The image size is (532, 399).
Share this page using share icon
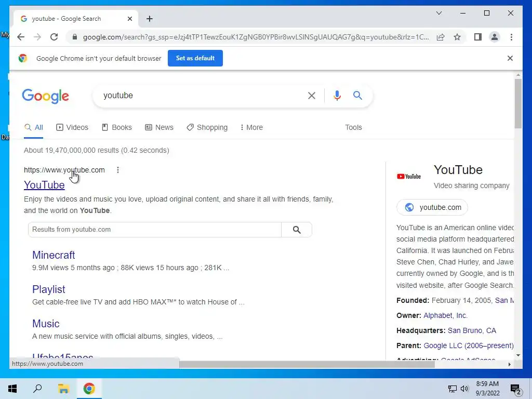pos(441,37)
